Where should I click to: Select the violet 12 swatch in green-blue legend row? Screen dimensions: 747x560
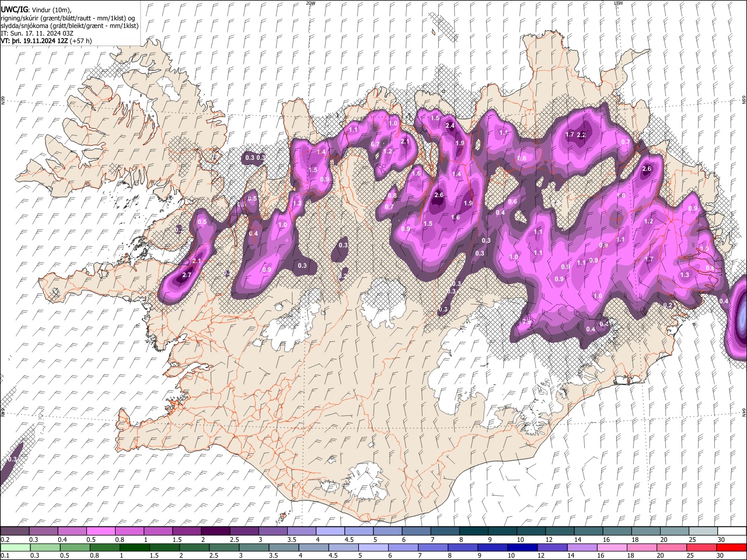pos(552,548)
